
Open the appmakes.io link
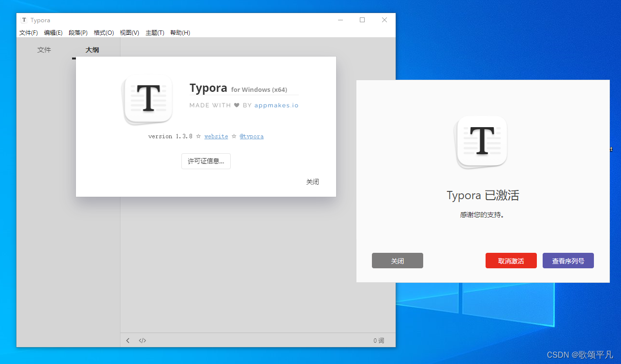277,105
